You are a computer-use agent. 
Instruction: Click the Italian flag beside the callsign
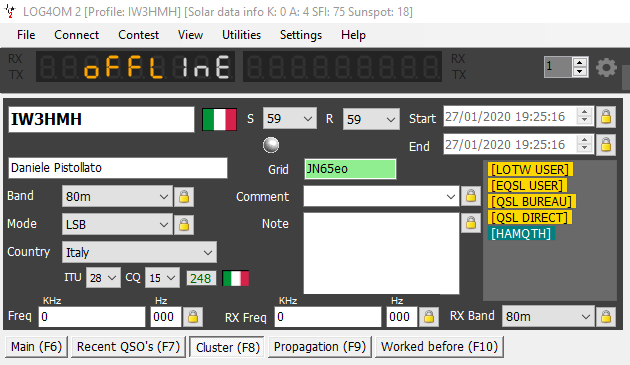[219, 119]
